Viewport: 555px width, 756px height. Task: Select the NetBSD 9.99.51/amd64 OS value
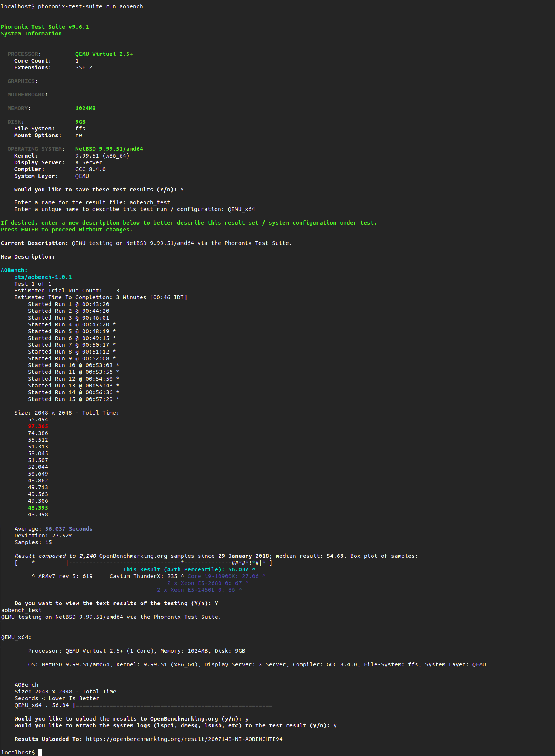coord(109,149)
